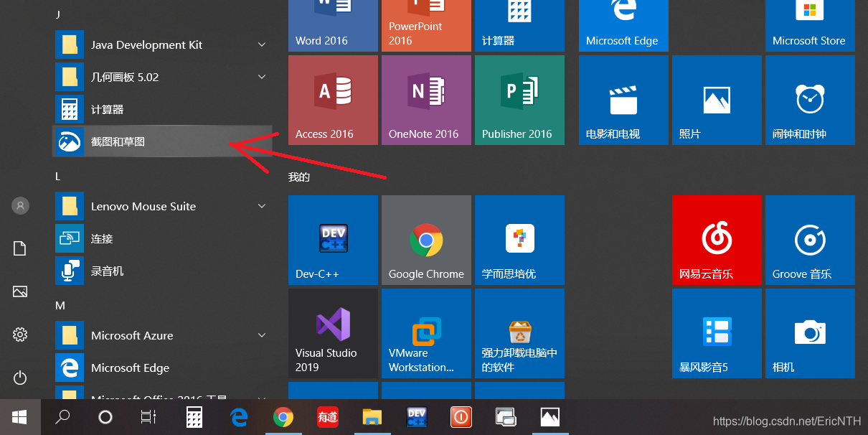Switch to Chrome on the taskbar
The width and height of the screenshot is (868, 435).
pos(283,416)
